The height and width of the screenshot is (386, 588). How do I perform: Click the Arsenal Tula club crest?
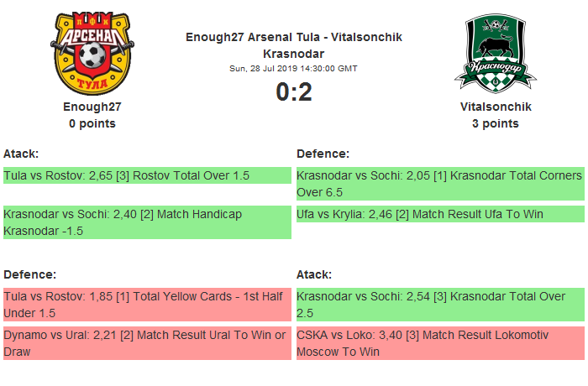(92, 53)
